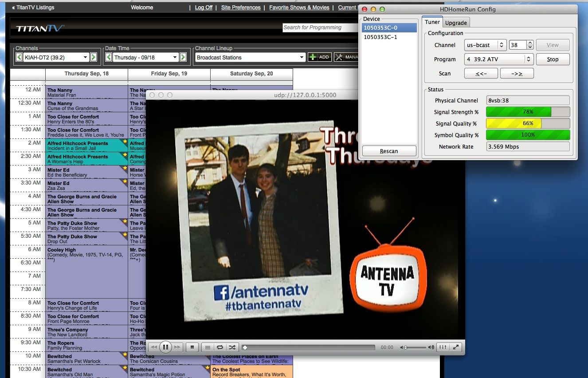Screen dimensions: 588x378
Task: Click the Stop button in HDHomeRun Config
Action: tap(553, 59)
